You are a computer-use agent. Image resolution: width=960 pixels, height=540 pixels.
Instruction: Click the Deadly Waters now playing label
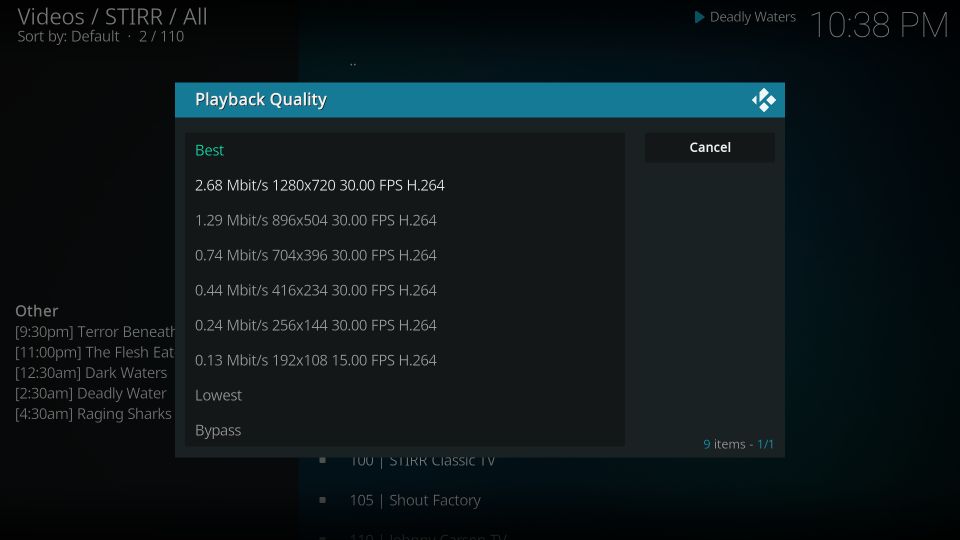(x=752, y=17)
